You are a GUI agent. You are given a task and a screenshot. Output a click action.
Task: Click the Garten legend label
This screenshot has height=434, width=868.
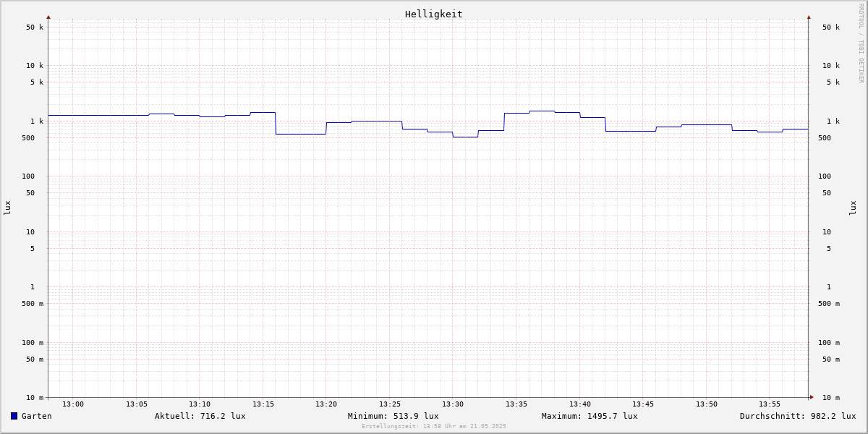point(37,416)
